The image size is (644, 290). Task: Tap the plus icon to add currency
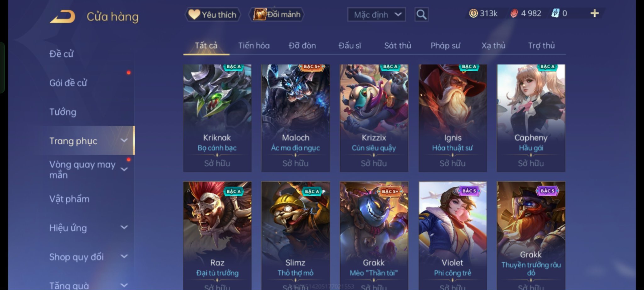point(595,13)
